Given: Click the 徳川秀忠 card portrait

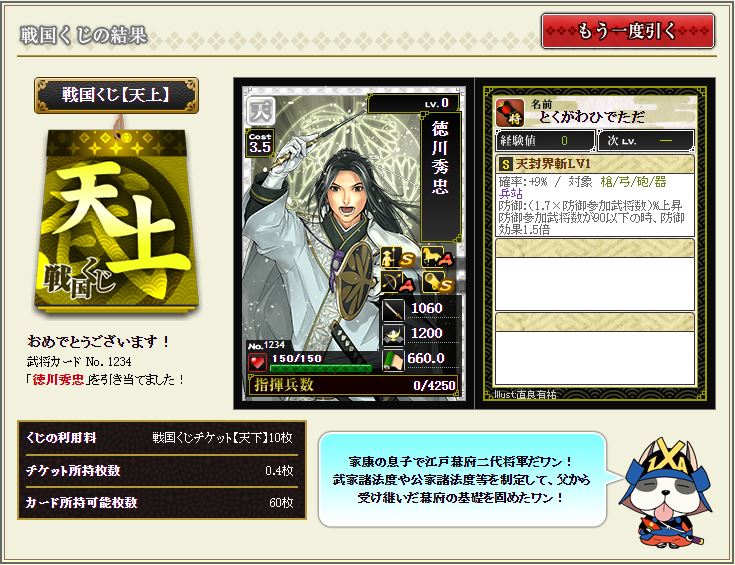Looking at the screenshot, I should coord(354,243).
